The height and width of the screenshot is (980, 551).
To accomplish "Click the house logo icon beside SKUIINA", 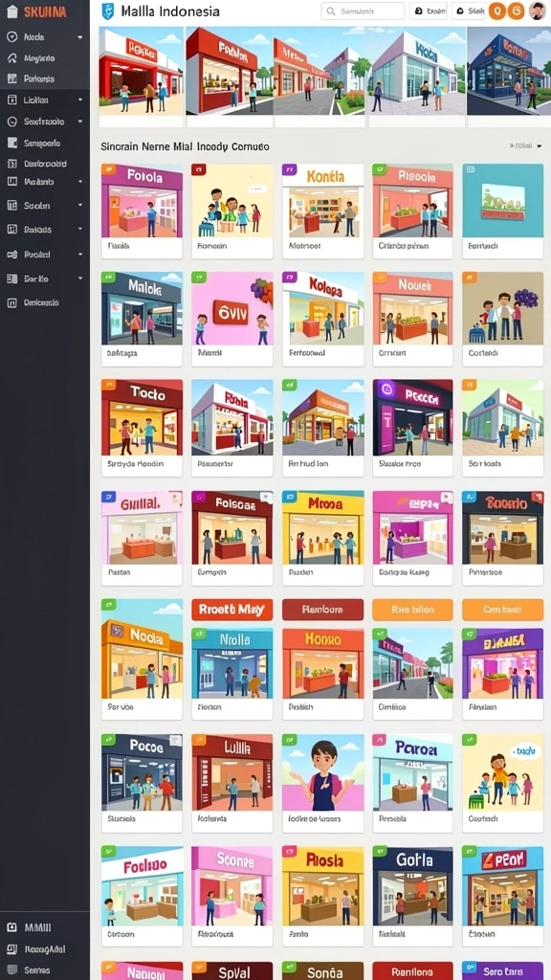I will click(x=11, y=11).
